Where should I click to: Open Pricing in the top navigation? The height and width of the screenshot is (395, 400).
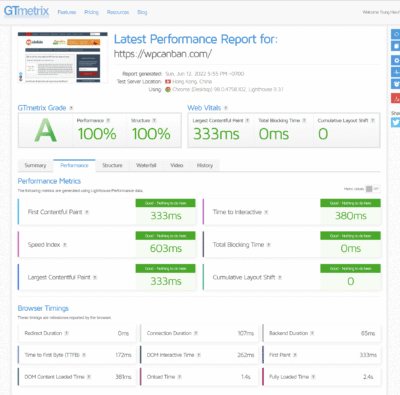[x=91, y=12]
